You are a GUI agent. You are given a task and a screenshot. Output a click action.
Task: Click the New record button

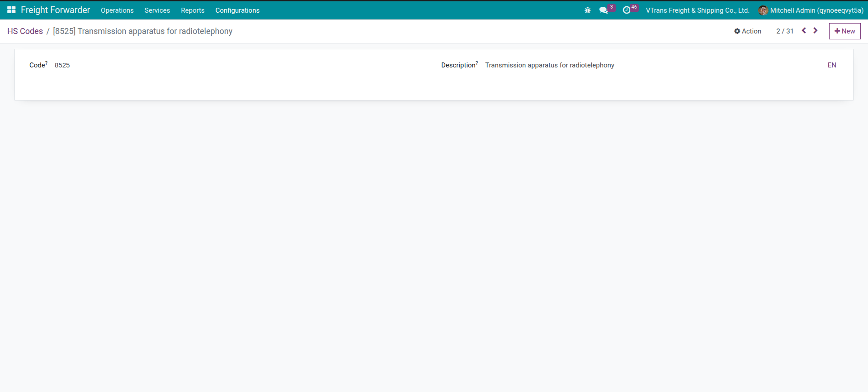pos(844,31)
